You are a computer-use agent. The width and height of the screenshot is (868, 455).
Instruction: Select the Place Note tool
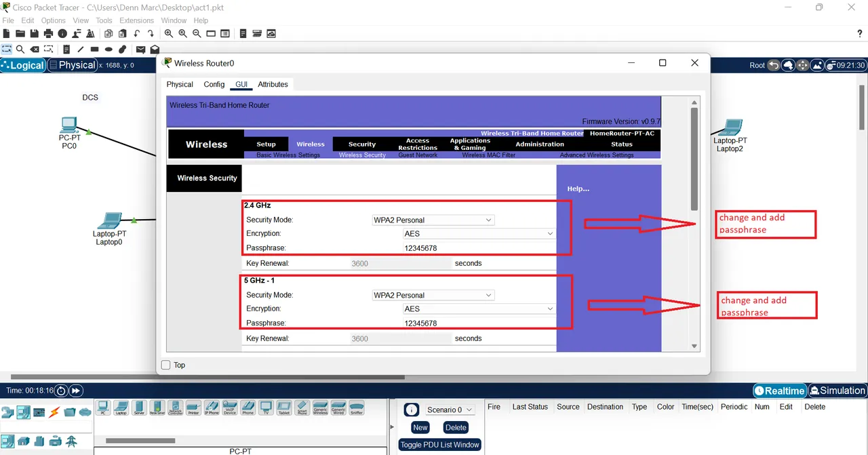(x=66, y=50)
